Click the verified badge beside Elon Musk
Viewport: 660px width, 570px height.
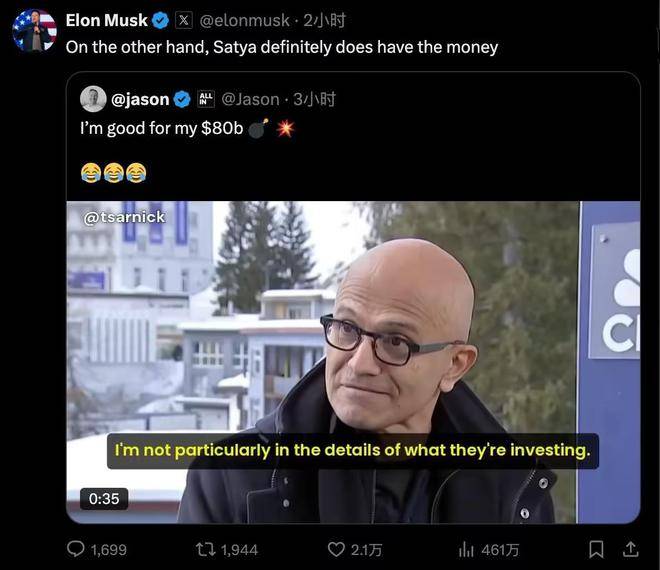159,20
